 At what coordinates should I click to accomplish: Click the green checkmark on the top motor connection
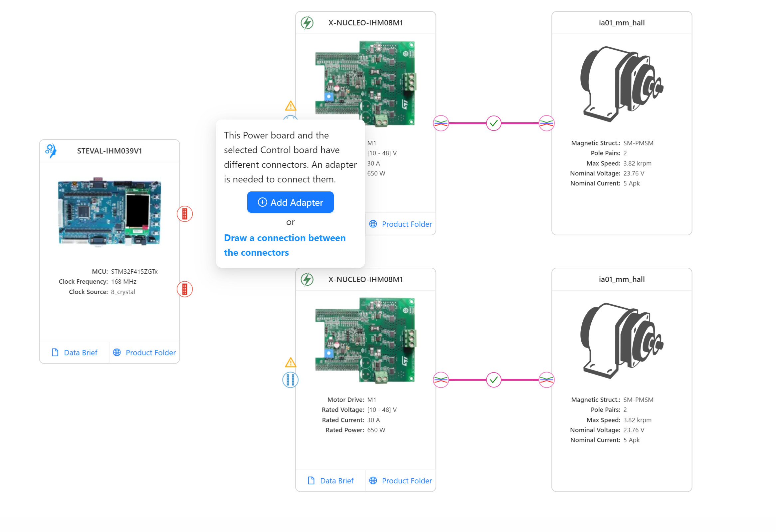tap(493, 123)
